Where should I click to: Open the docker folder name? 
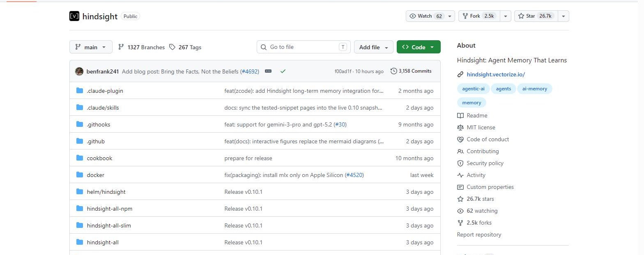95,175
